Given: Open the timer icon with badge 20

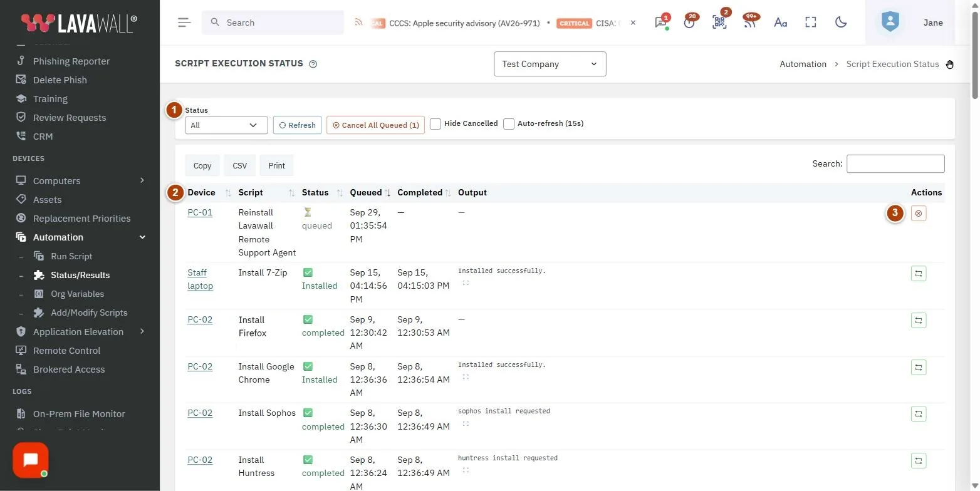Looking at the screenshot, I should coord(689,23).
